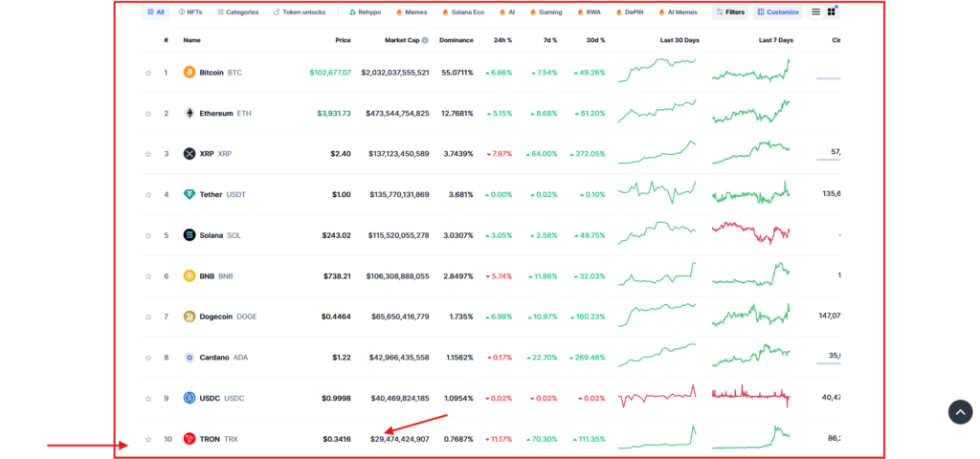Click the Ethereum logo icon
The image size is (980, 459).
(x=189, y=113)
